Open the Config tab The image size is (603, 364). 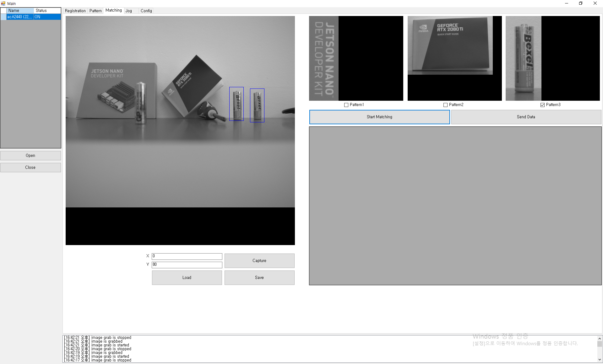(x=146, y=11)
